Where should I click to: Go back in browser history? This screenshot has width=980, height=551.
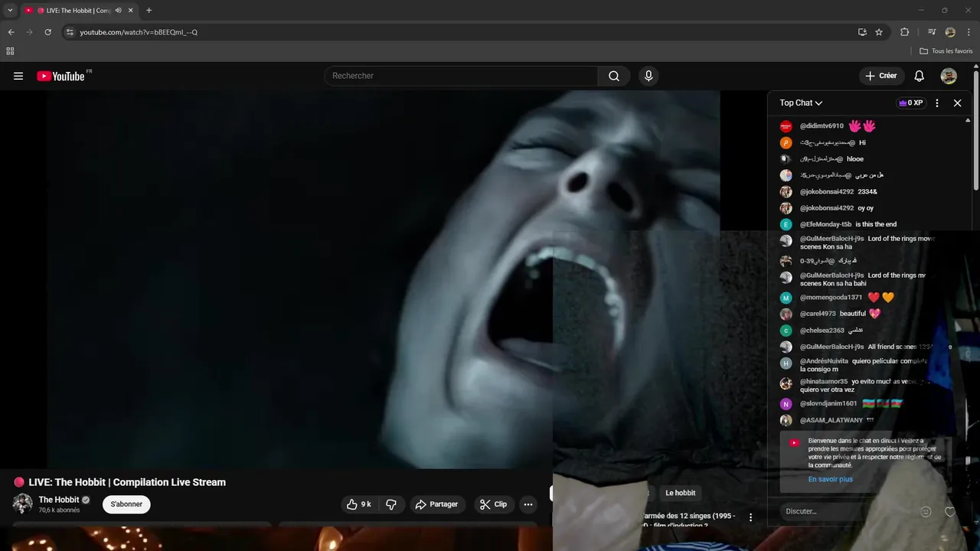(11, 32)
